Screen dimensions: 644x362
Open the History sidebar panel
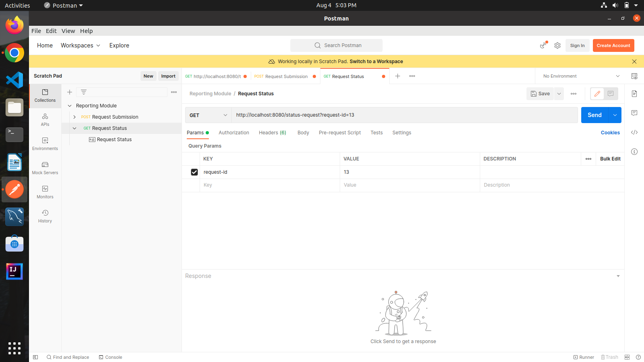tap(45, 216)
